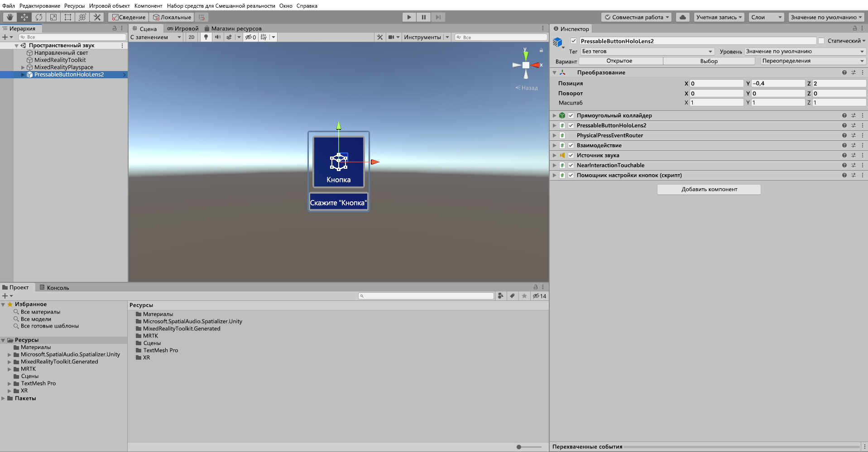This screenshot has width=868, height=452.
Task: Toggle 2D view mode
Action: point(192,37)
